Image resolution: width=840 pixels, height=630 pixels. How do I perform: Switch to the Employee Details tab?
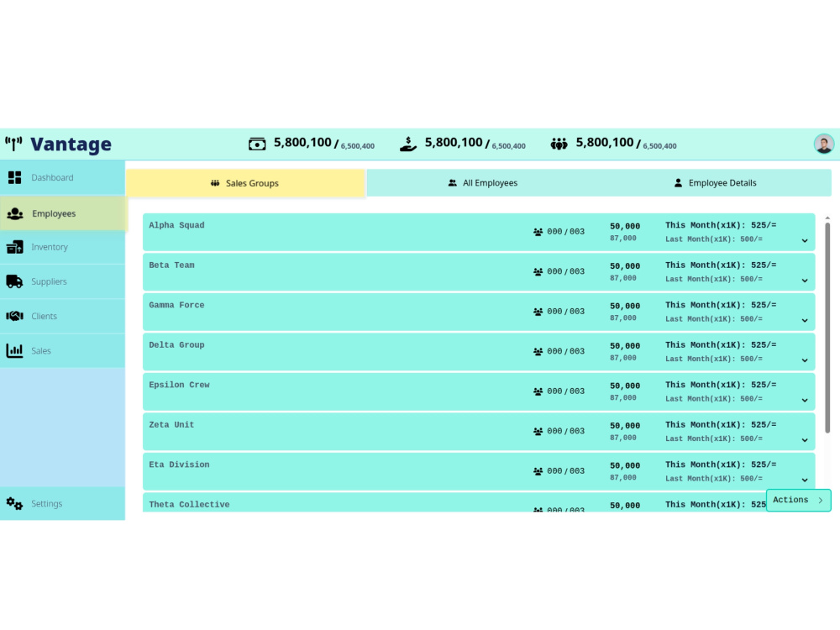715,183
